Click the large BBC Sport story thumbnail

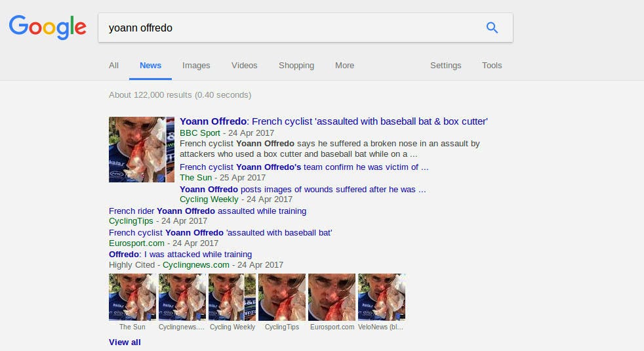click(x=142, y=150)
